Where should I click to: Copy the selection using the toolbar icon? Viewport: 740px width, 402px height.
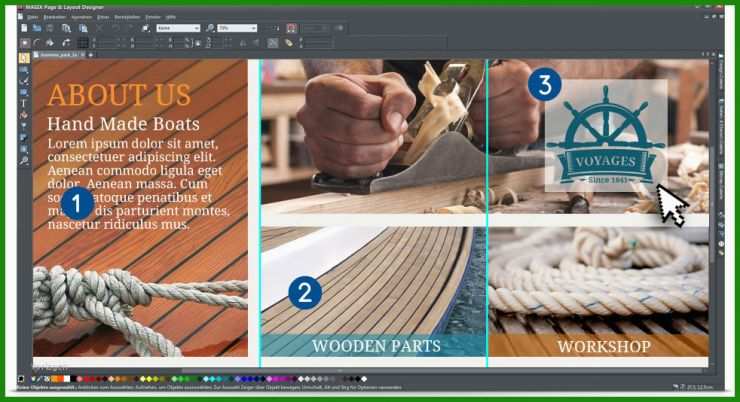[66, 28]
